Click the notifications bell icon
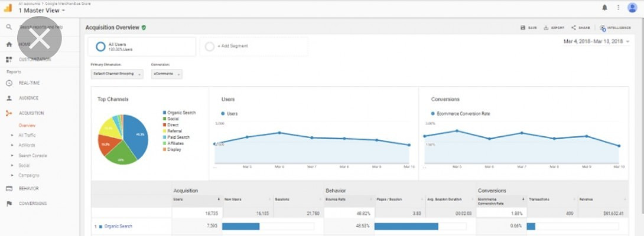Screen dimensions: 644x236 click(604, 8)
